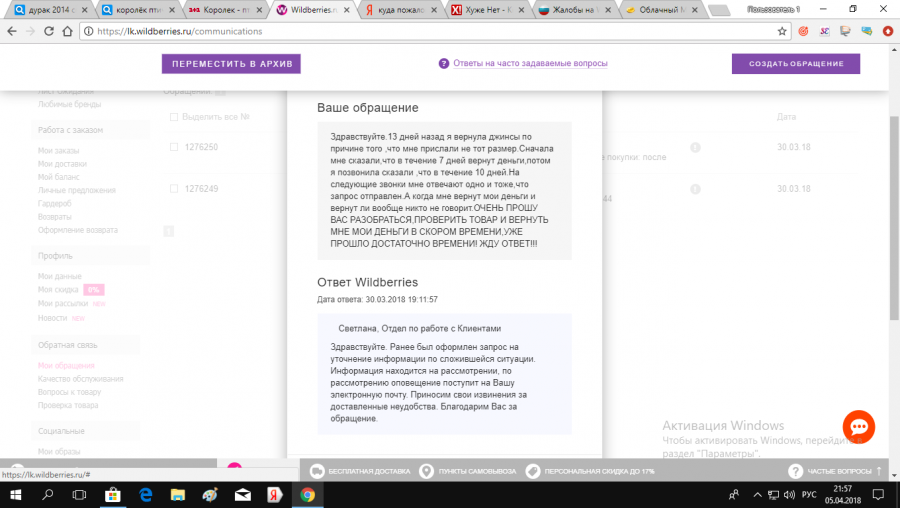Open 'Качество обслуживания' sidebar link
Screen dimensions: 900x508
(80, 379)
